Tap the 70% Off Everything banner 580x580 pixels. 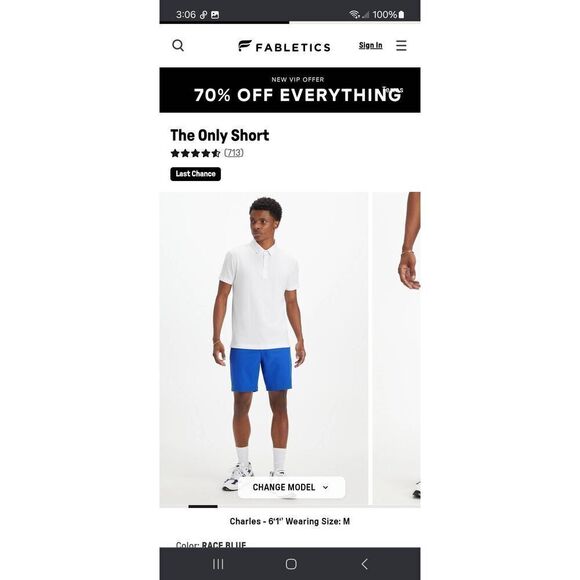point(290,90)
